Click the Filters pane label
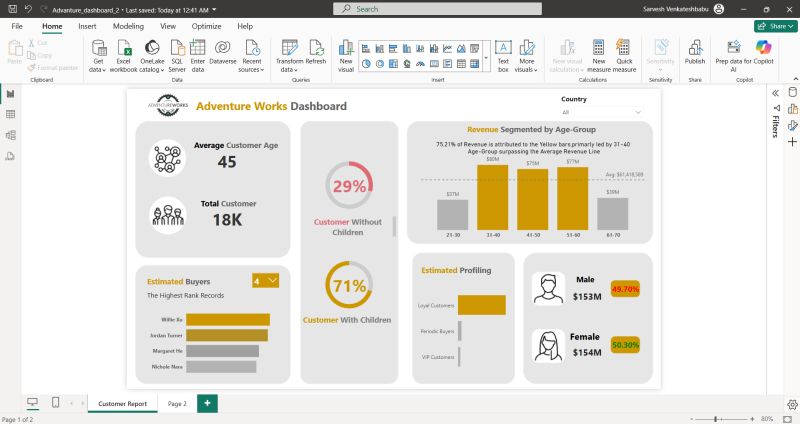The height and width of the screenshot is (424, 800). [776, 126]
